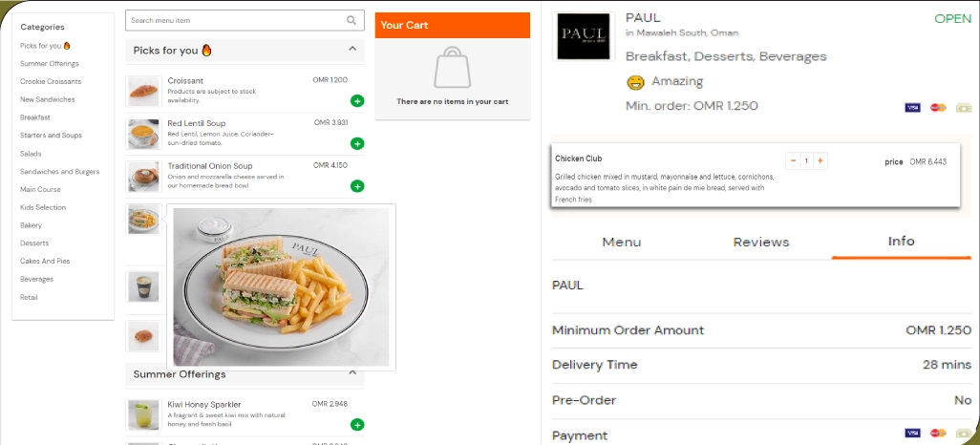Add Red Lentil Soup using plus icon

[x=357, y=143]
